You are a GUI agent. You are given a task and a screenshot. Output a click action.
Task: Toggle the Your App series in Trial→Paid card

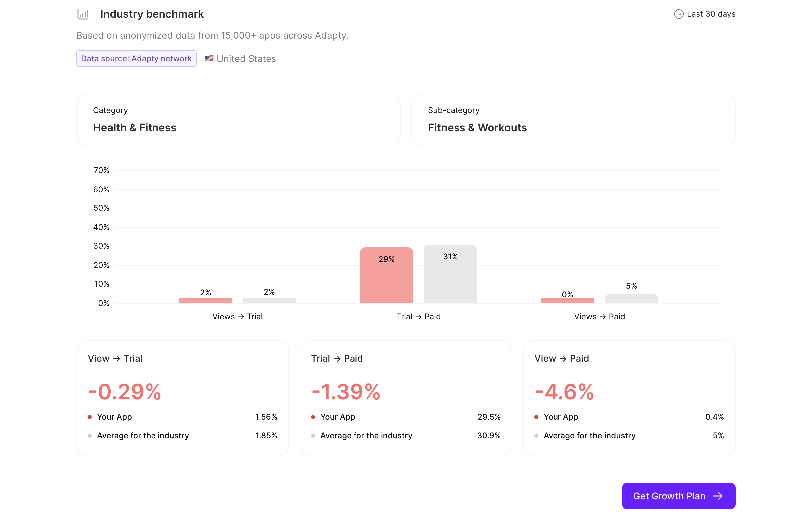point(337,417)
